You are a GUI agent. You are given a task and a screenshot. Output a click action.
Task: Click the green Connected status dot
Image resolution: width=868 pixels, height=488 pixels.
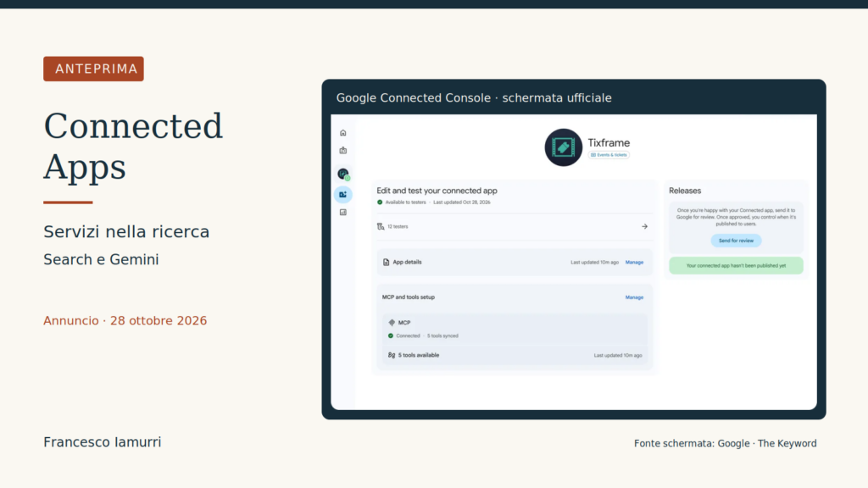click(x=390, y=335)
